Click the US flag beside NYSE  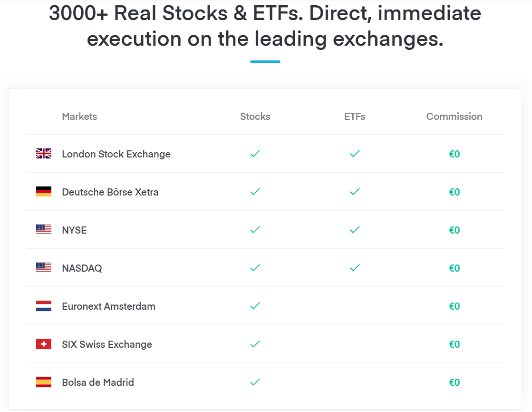(44, 229)
